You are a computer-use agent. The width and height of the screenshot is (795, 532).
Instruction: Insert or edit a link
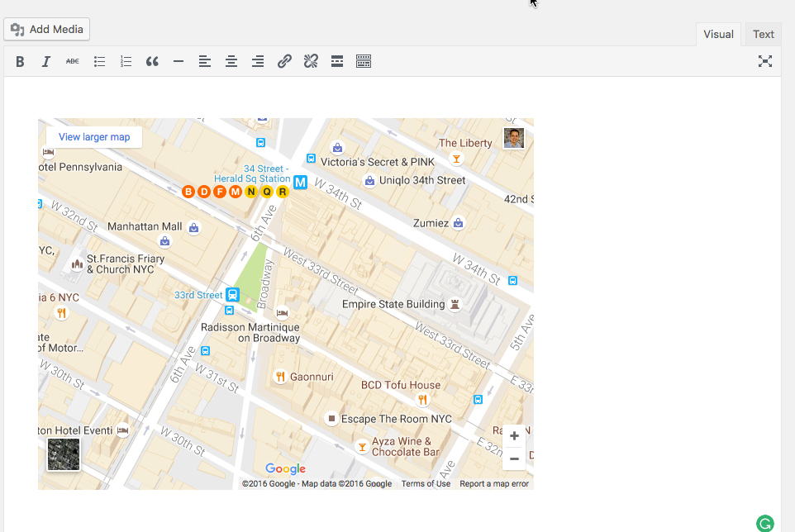(x=284, y=61)
